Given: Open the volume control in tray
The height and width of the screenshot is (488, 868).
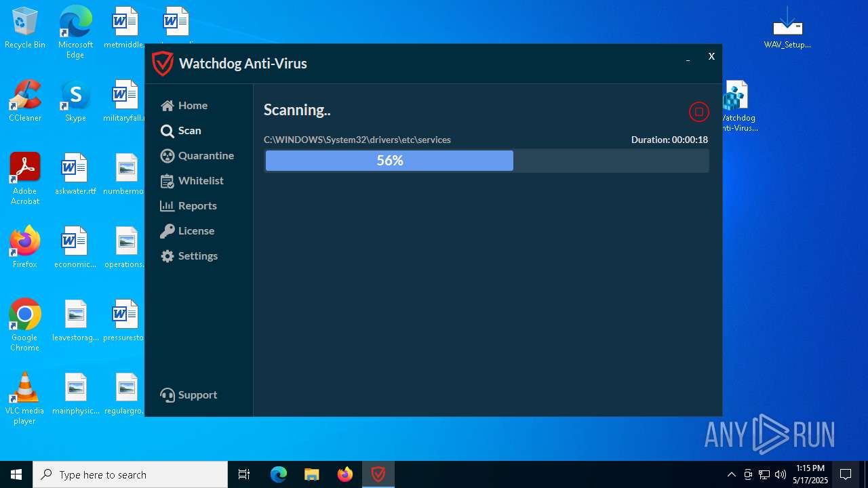Looking at the screenshot, I should pyautogui.click(x=781, y=474).
